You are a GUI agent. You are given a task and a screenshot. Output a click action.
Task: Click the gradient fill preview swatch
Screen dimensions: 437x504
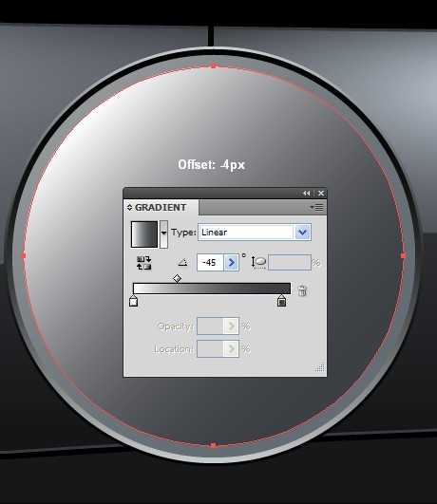[x=144, y=234]
